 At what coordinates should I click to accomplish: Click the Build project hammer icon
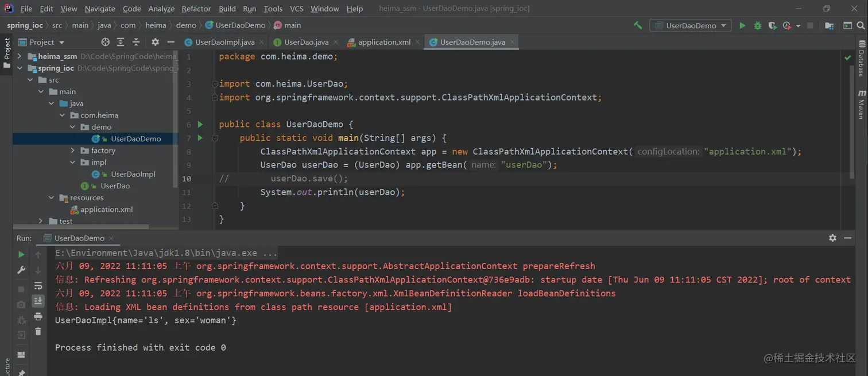click(x=638, y=25)
